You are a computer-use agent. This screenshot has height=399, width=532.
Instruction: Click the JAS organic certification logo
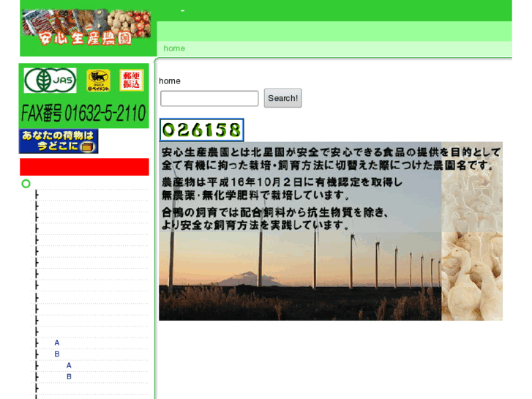[x=50, y=81]
